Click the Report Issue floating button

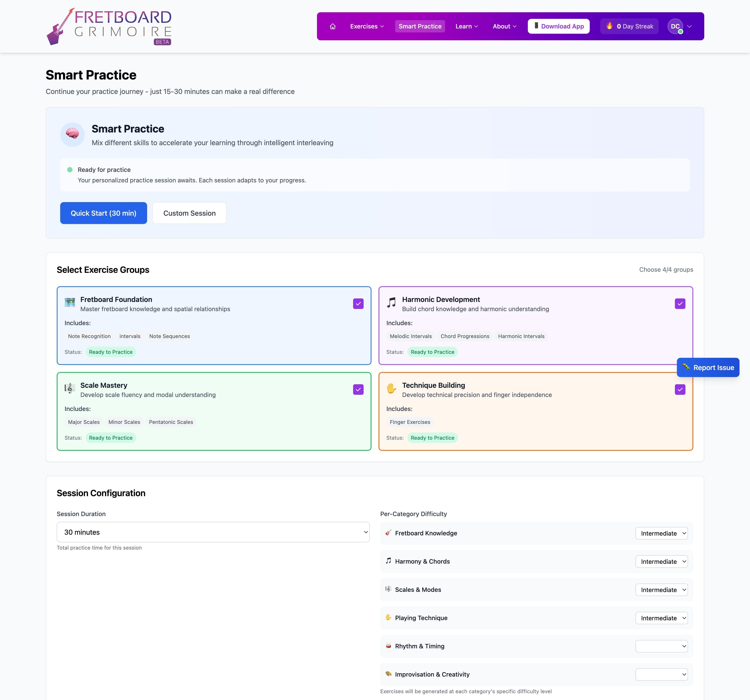tap(708, 368)
